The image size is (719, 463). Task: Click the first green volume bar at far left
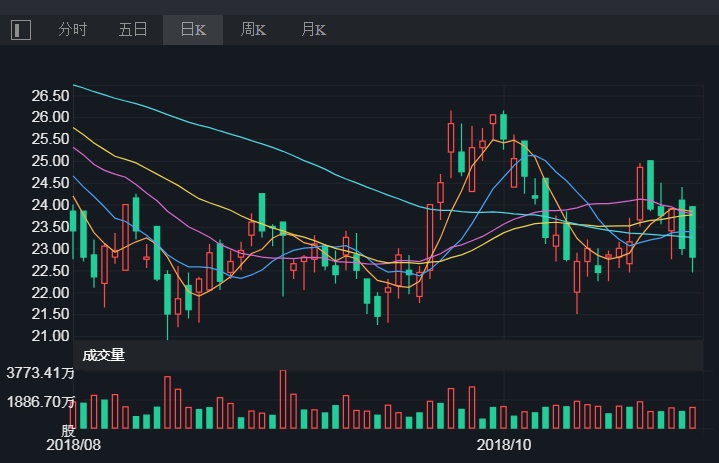click(83, 416)
